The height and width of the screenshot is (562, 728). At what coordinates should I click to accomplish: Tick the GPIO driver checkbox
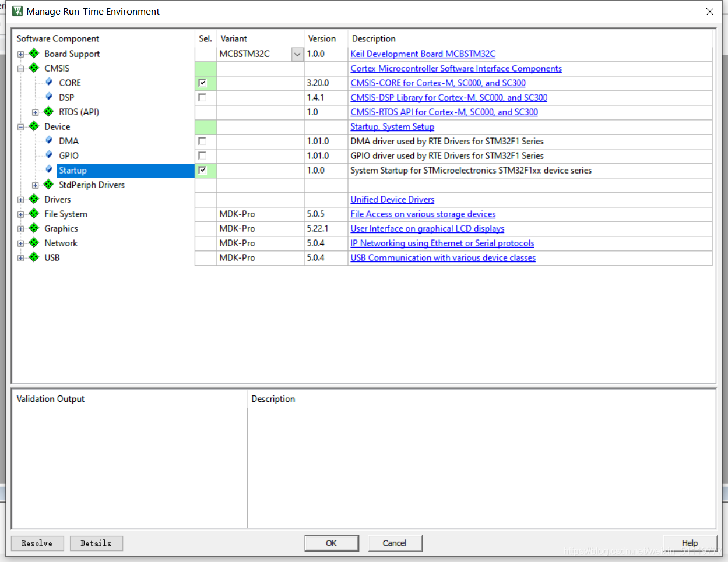(202, 155)
